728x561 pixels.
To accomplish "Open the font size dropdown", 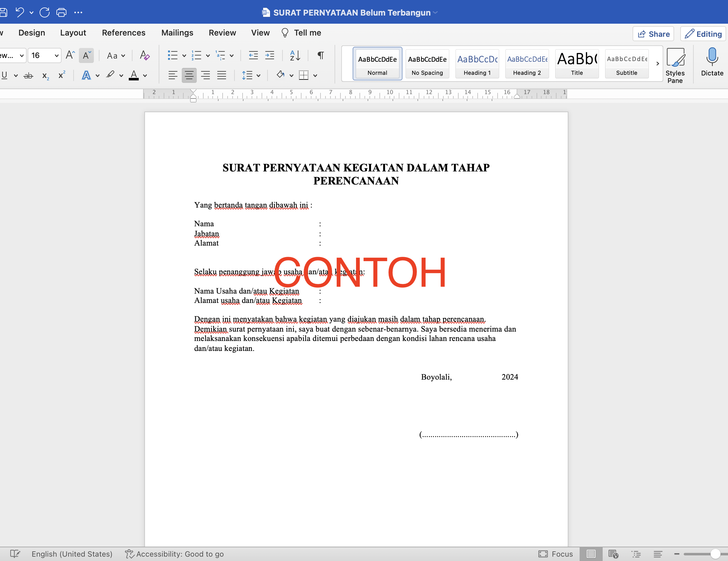I will point(56,55).
